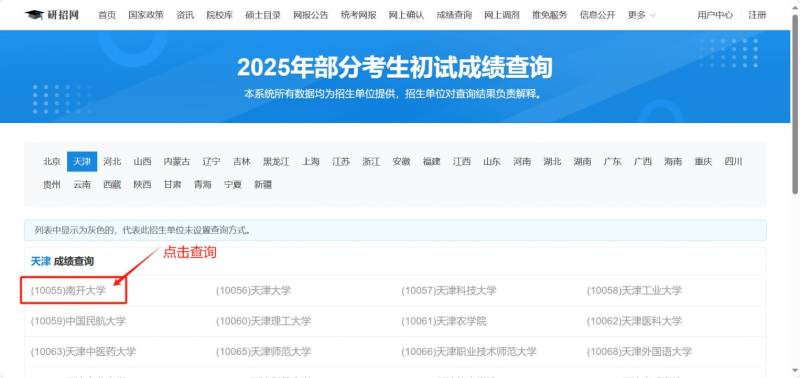The image size is (800, 378).
Task: Open 推免服务 nav link
Action: 549,15
